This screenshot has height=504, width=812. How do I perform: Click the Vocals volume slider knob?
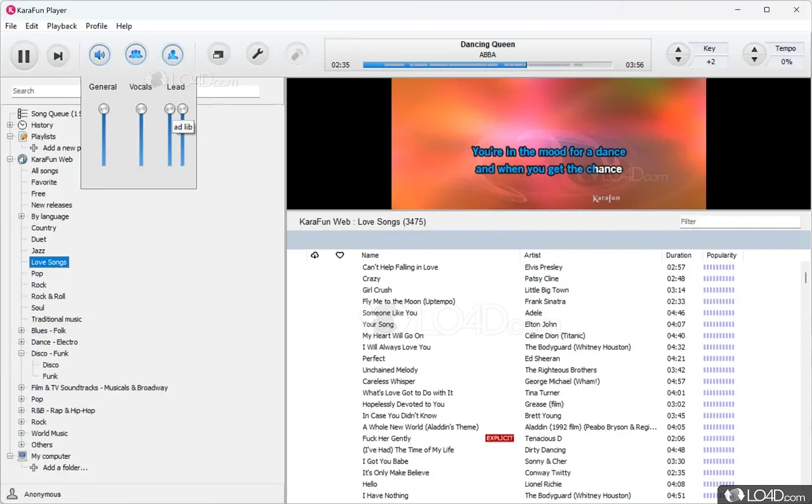tap(141, 109)
